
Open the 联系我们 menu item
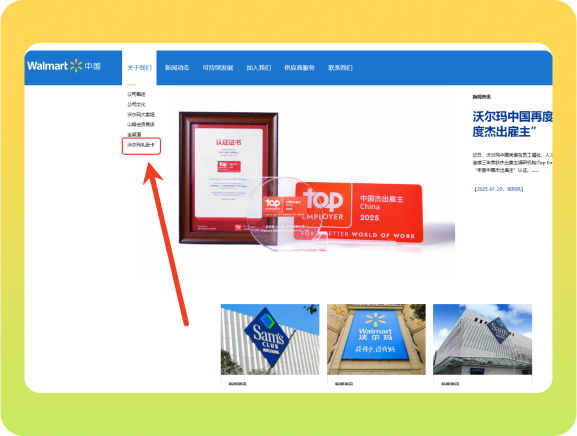pos(340,68)
